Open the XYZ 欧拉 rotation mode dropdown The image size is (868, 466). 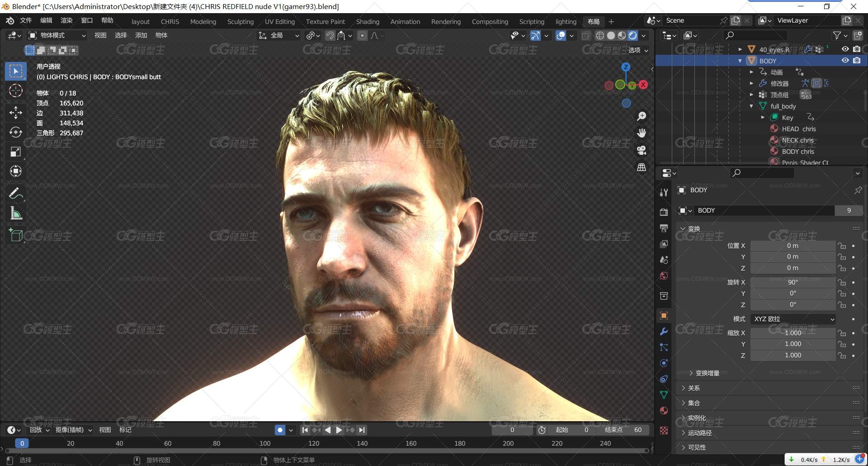point(793,319)
